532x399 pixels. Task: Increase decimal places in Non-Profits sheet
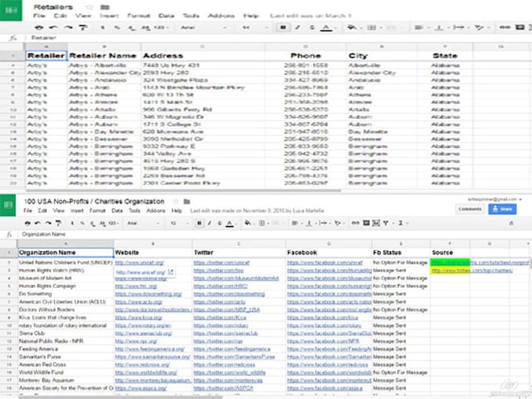[x=102, y=223]
